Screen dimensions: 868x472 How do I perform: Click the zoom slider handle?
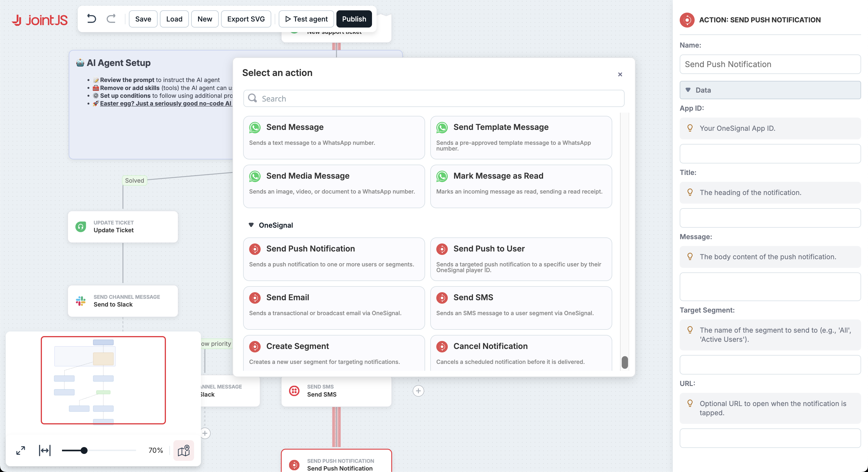(84, 450)
